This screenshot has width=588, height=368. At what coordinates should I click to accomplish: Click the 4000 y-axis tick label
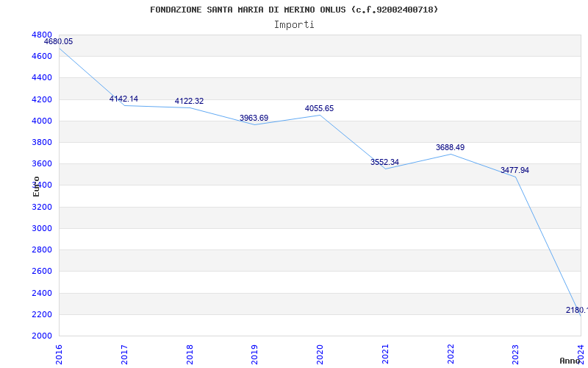click(42, 121)
